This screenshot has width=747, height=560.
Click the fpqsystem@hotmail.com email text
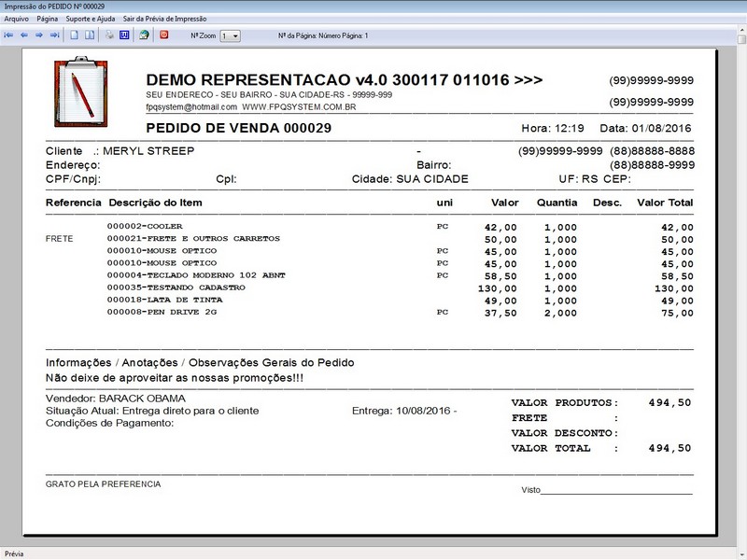tap(191, 107)
